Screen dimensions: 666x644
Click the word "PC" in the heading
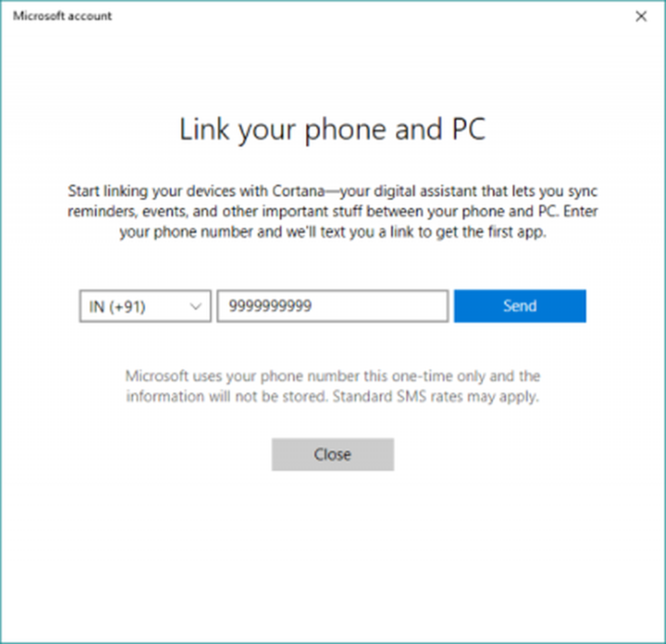(x=467, y=130)
